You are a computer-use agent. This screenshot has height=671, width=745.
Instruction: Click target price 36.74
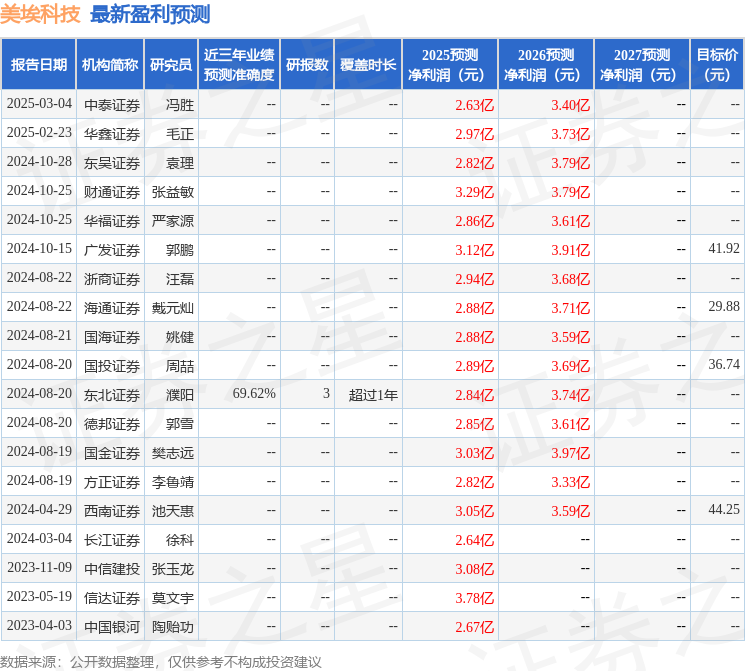pyautogui.click(x=724, y=364)
